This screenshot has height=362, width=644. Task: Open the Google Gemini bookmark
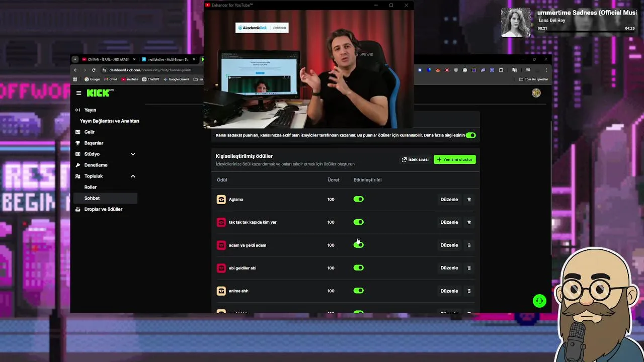[176, 79]
